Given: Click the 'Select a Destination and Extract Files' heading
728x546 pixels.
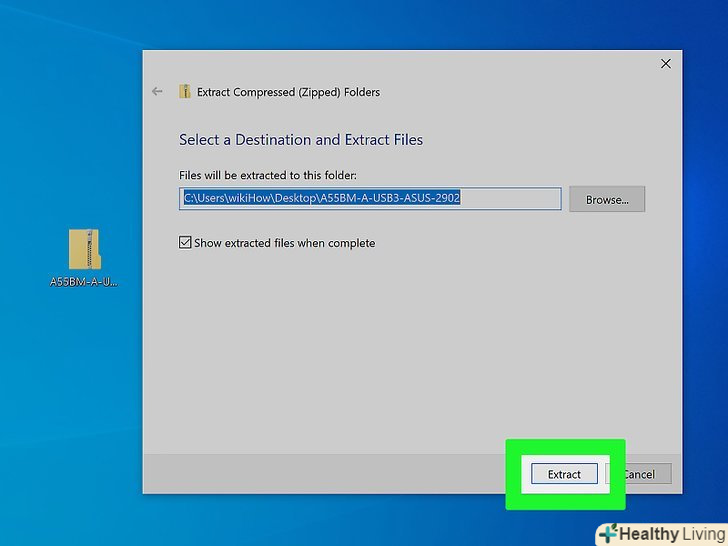Looking at the screenshot, I should coord(300,140).
